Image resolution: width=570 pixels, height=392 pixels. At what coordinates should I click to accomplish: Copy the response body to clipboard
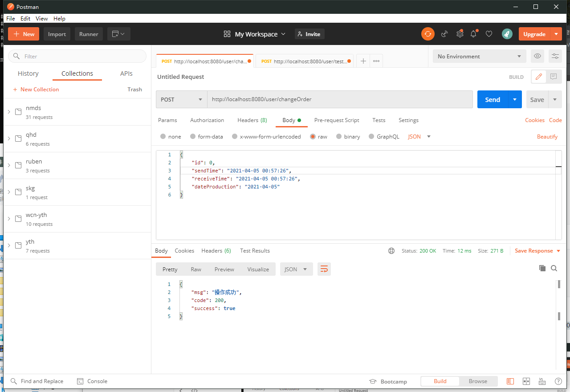coord(542,268)
